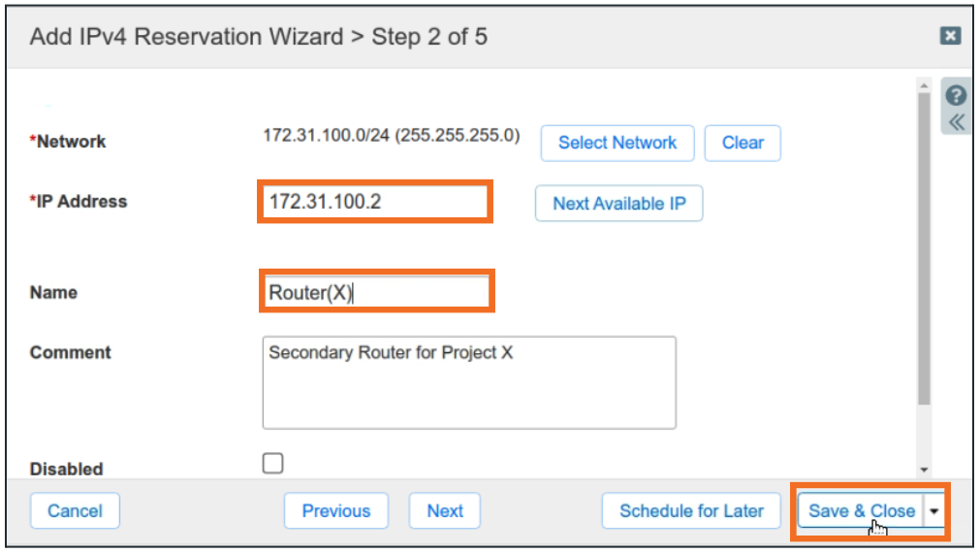Close the reservation wizard dialog

(951, 36)
